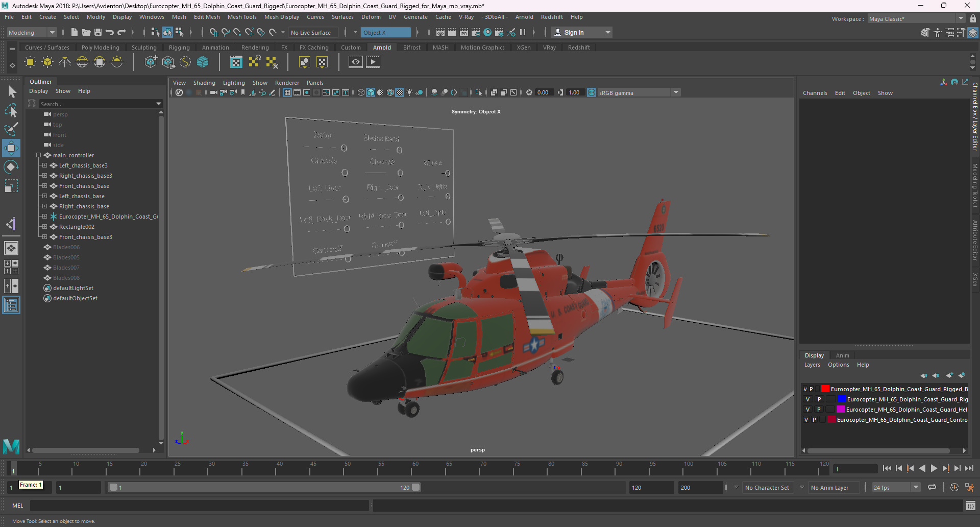
Task: Toggle visibility of the magenta Hel layer
Action: [x=807, y=410]
